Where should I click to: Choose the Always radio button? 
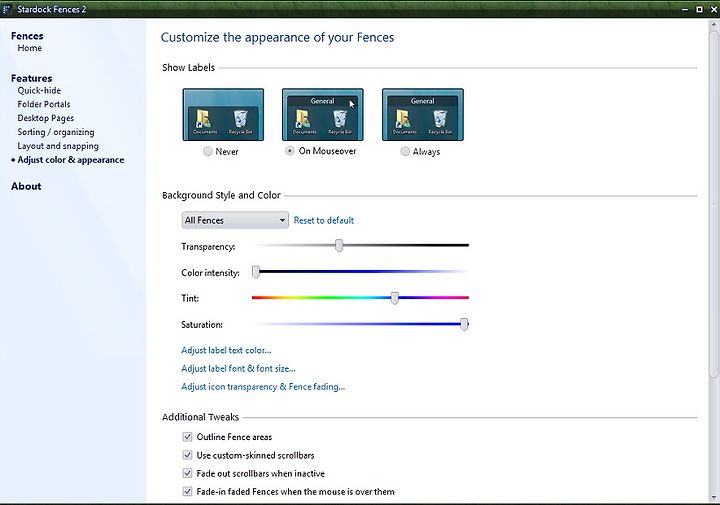click(x=405, y=151)
